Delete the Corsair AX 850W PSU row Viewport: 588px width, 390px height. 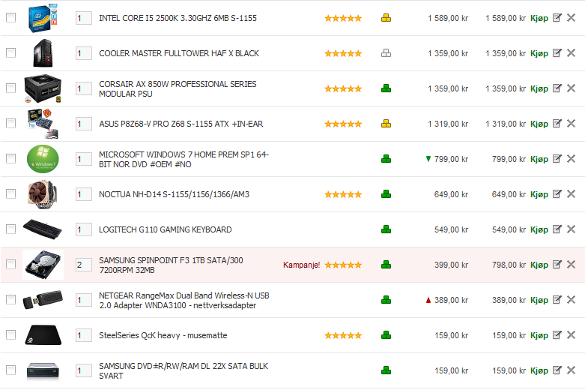(x=571, y=88)
